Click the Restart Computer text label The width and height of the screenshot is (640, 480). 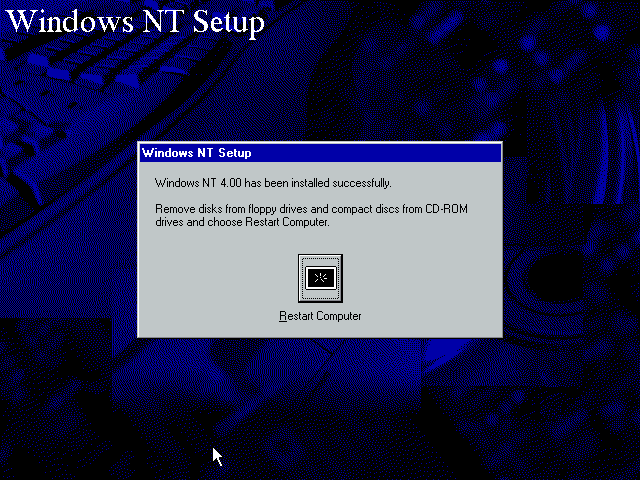tap(320, 316)
